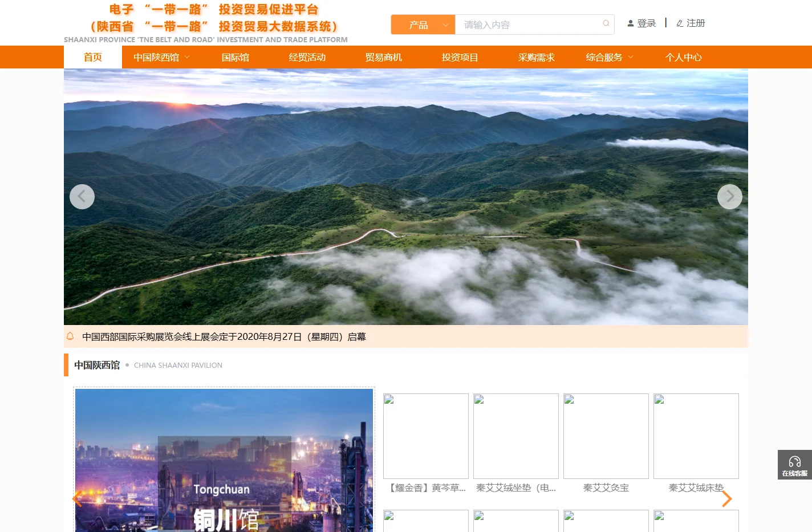
Task: Show previous pavilion with orange arrow
Action: [x=78, y=499]
